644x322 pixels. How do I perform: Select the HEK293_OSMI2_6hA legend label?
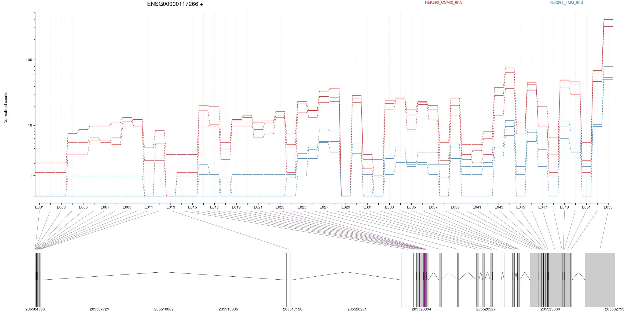point(443,3)
